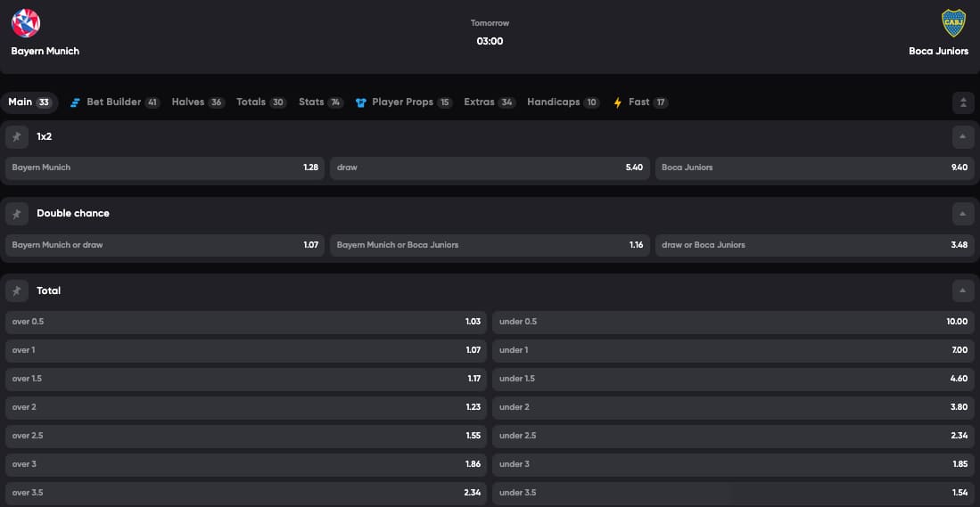The image size is (980, 507).
Task: Click the Bayern Munich team name header
Action: pos(45,52)
